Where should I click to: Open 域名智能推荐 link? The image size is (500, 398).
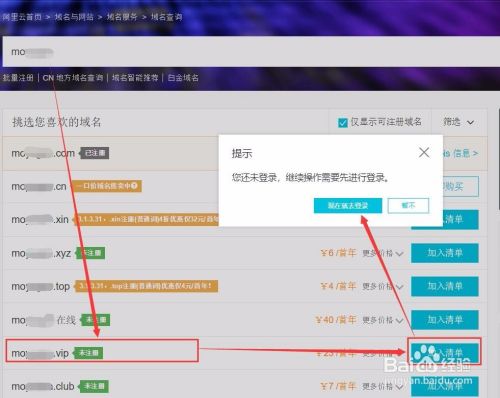(135, 78)
